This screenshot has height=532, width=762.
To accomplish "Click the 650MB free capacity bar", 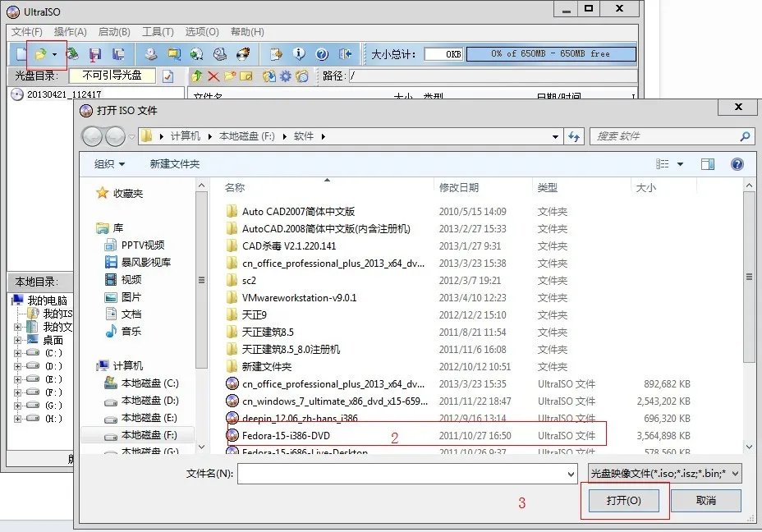I will pos(552,52).
